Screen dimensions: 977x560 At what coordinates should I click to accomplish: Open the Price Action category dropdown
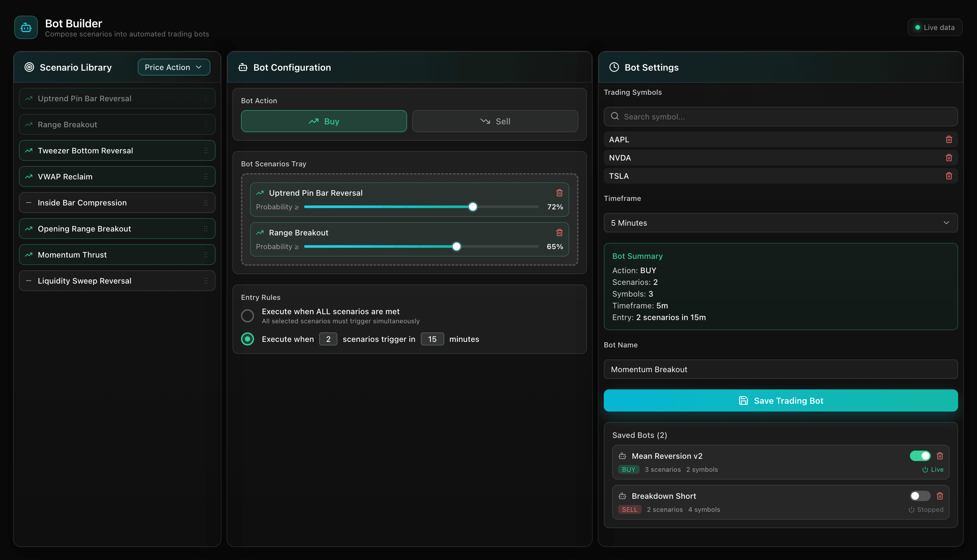(x=174, y=67)
